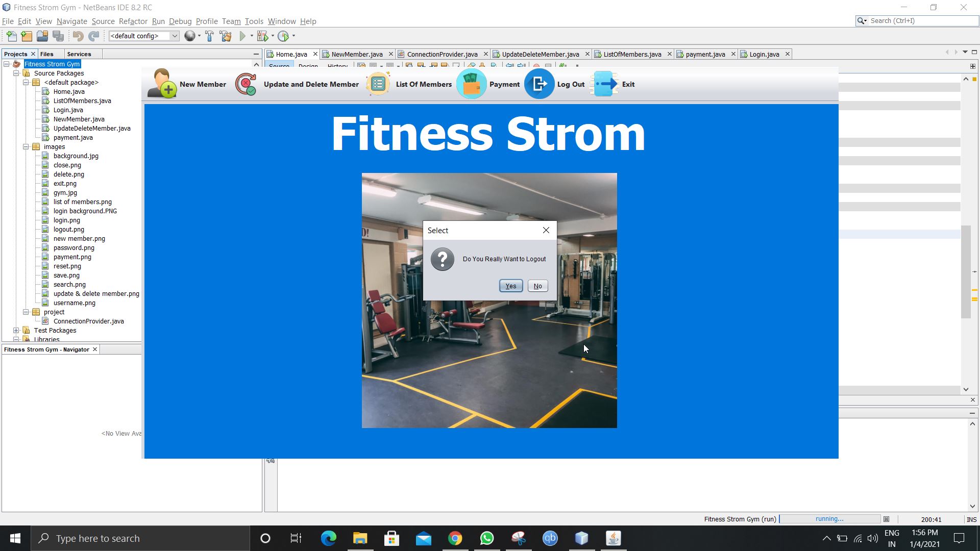The image size is (980, 551).
Task: Click the green Run Project icon
Action: (x=243, y=36)
